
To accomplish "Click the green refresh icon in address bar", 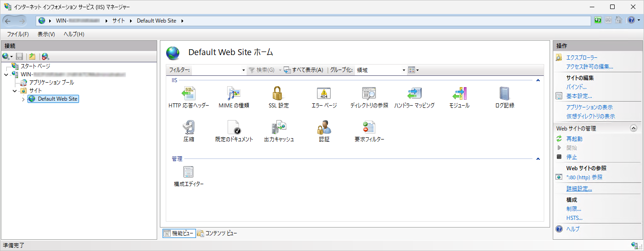I will (x=598, y=20).
